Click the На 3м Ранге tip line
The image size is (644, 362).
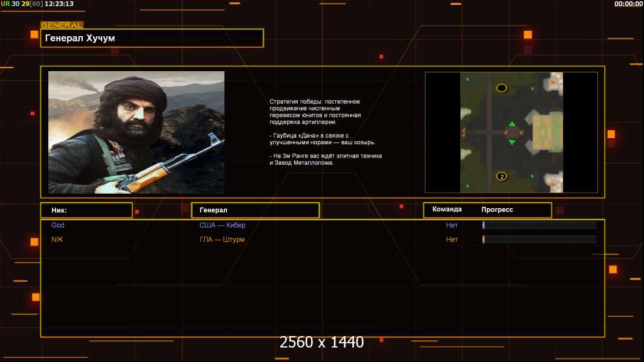click(x=326, y=159)
